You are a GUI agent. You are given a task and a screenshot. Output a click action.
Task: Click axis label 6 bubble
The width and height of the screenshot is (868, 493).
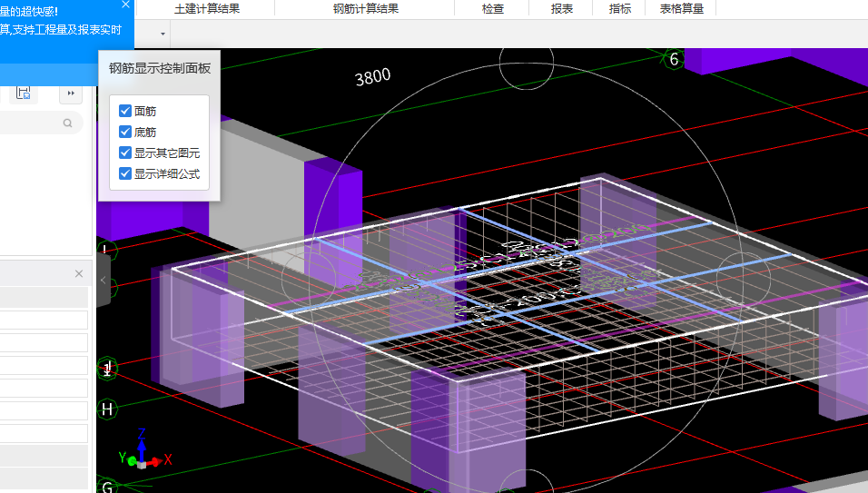[x=674, y=59]
